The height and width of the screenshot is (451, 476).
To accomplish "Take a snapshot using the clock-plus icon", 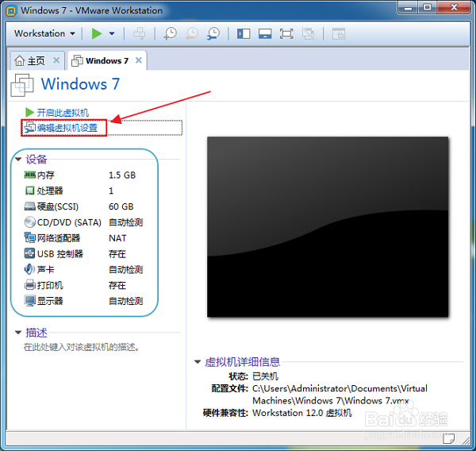I will point(171,33).
